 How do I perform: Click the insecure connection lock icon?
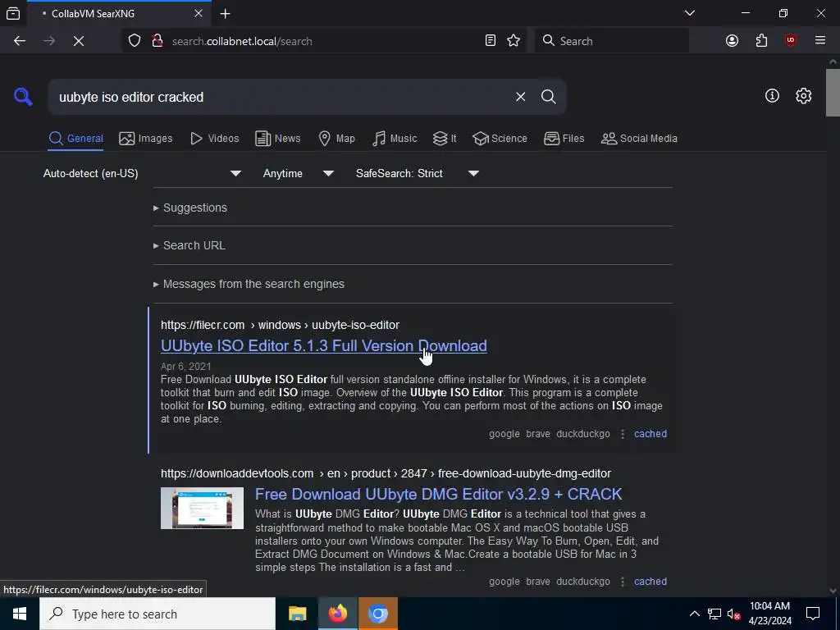coord(157,41)
